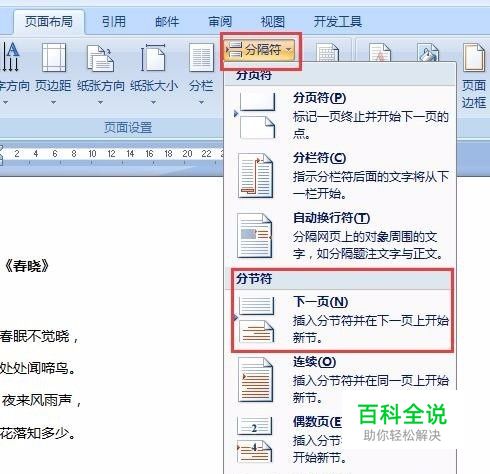Image resolution: width=490 pixels, height=474 pixels.
Task: Click the 页边距 margins icon
Action: (x=54, y=57)
